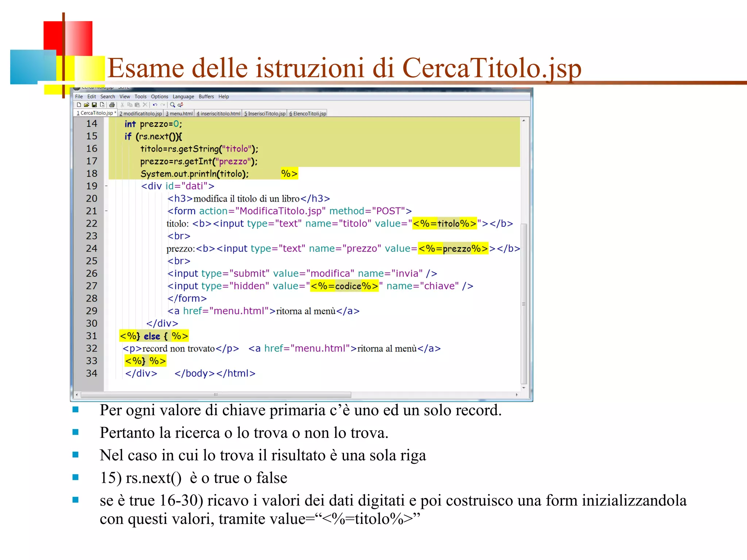Screen dimensions: 747x560
Task: Open the File menu
Action: pyautogui.click(x=79, y=97)
